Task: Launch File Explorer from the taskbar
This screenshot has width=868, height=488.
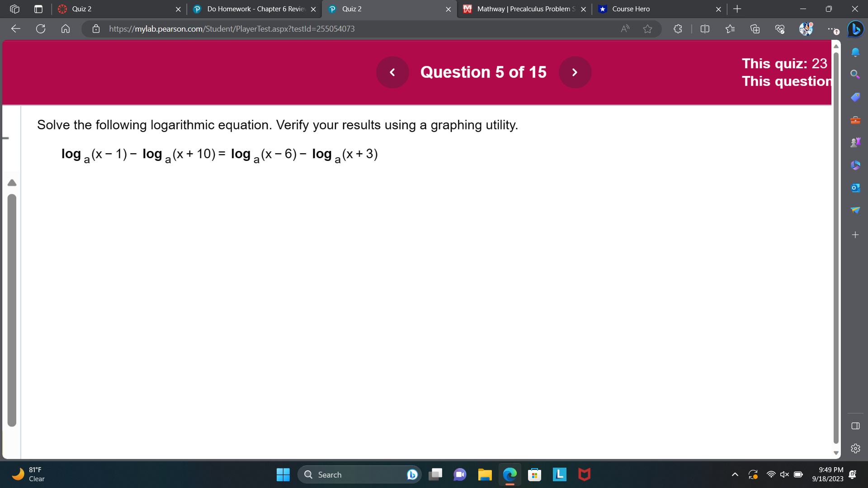Action: tap(484, 474)
